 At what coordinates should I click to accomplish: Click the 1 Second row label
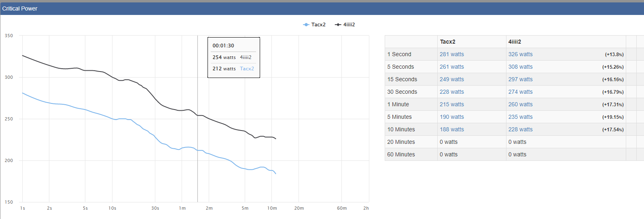[x=399, y=54]
